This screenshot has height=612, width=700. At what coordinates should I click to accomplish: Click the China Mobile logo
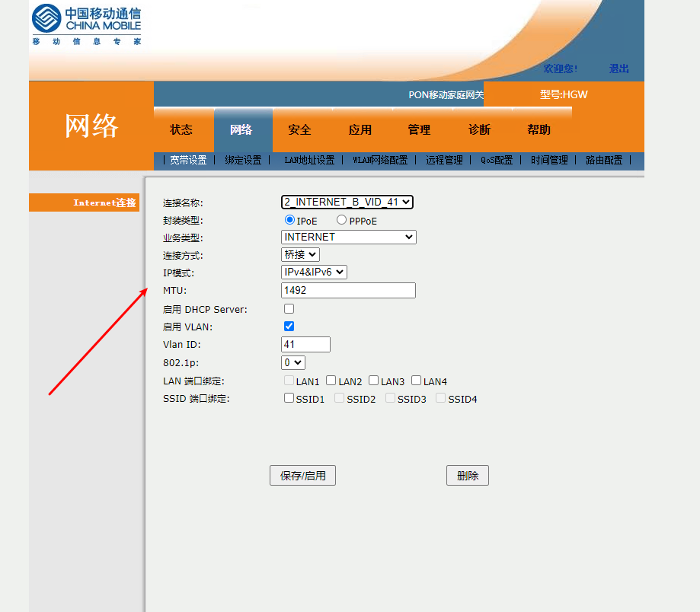pos(86,26)
